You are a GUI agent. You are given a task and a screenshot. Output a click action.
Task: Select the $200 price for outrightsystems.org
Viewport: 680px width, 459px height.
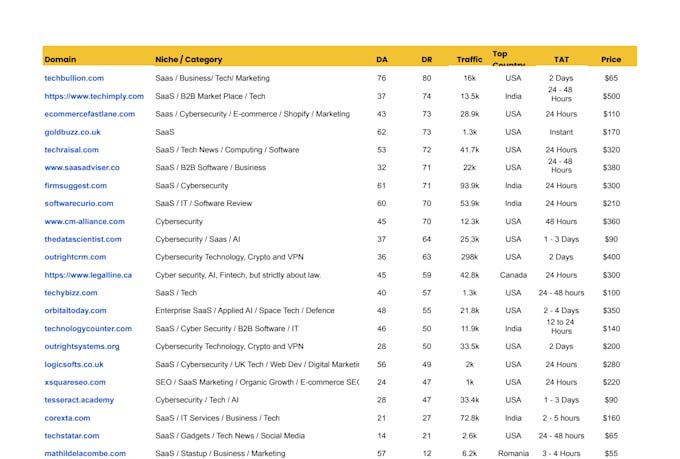[x=611, y=347]
